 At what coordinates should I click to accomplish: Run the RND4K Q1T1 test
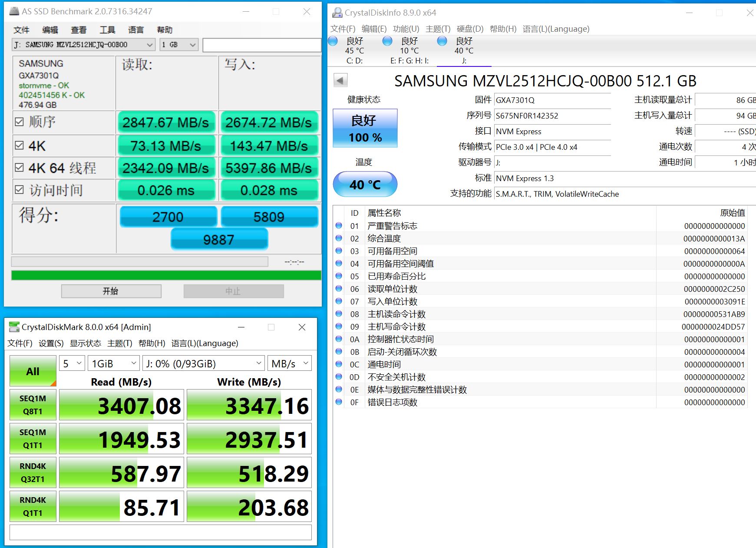pyautogui.click(x=33, y=506)
